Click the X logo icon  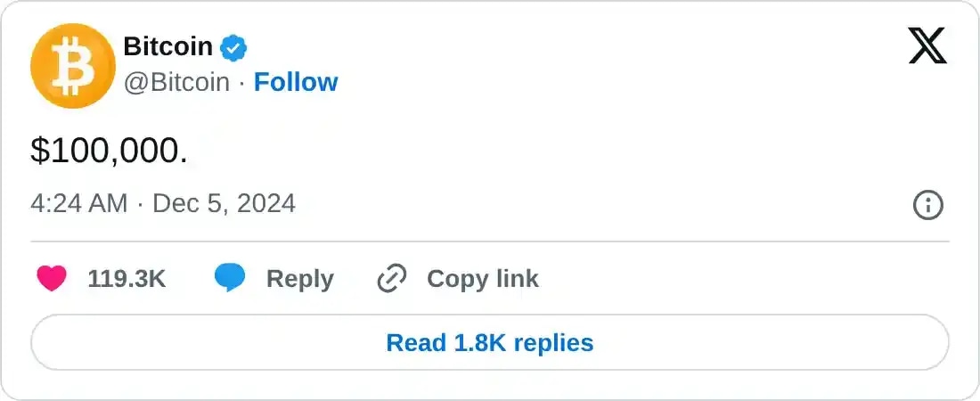click(x=927, y=45)
